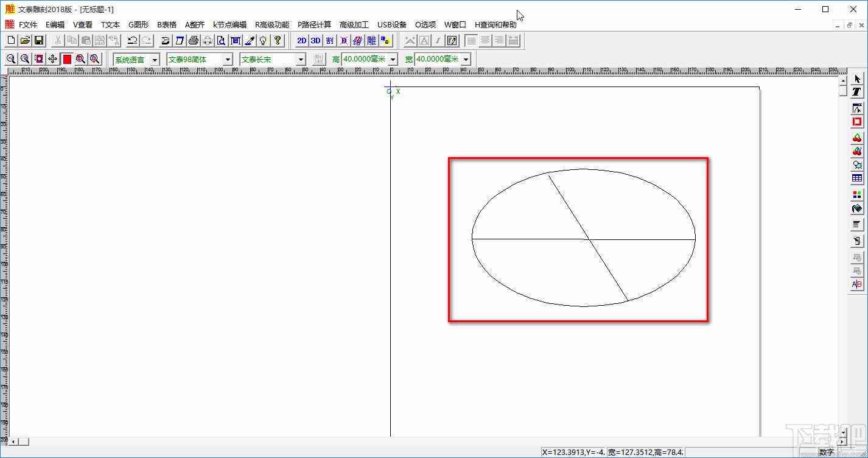Click the zoom out magnifier icon
The height and width of the screenshot is (458, 868).
tap(25, 59)
